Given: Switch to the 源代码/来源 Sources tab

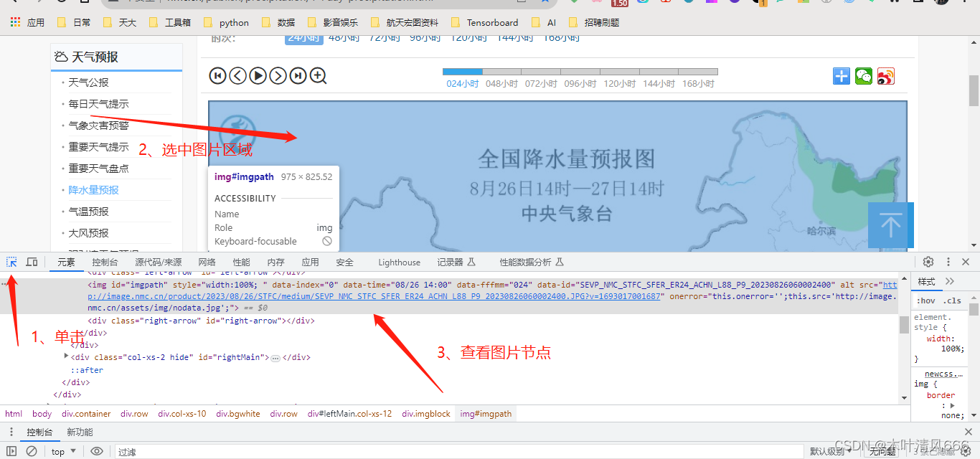Looking at the screenshot, I should 158,262.
